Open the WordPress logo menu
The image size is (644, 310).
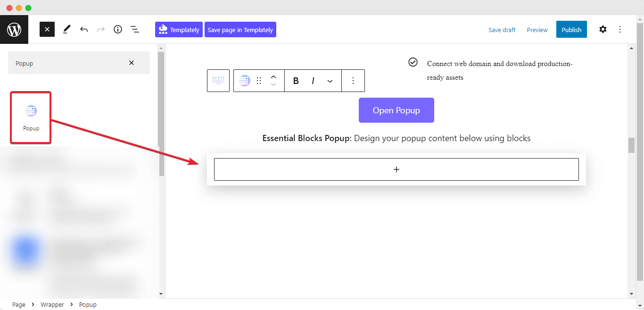coord(14,30)
